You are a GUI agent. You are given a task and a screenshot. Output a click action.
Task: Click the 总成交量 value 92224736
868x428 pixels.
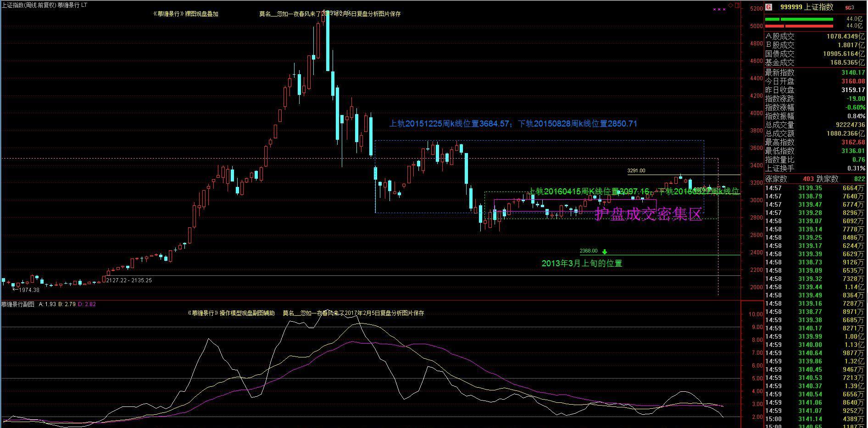(x=850, y=125)
